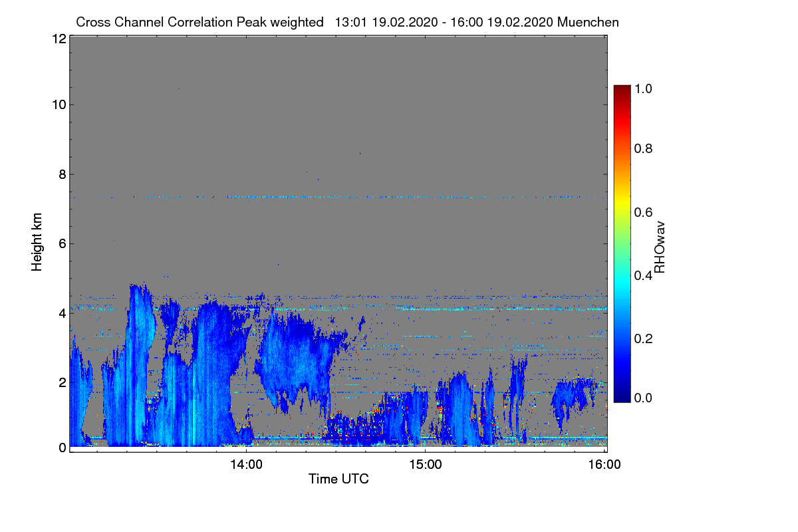Click the height tick label '10'

tap(58, 104)
